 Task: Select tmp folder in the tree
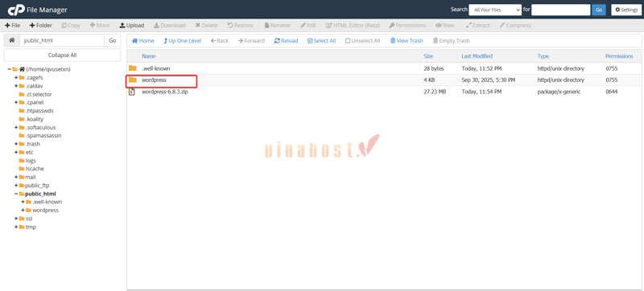[31, 227]
